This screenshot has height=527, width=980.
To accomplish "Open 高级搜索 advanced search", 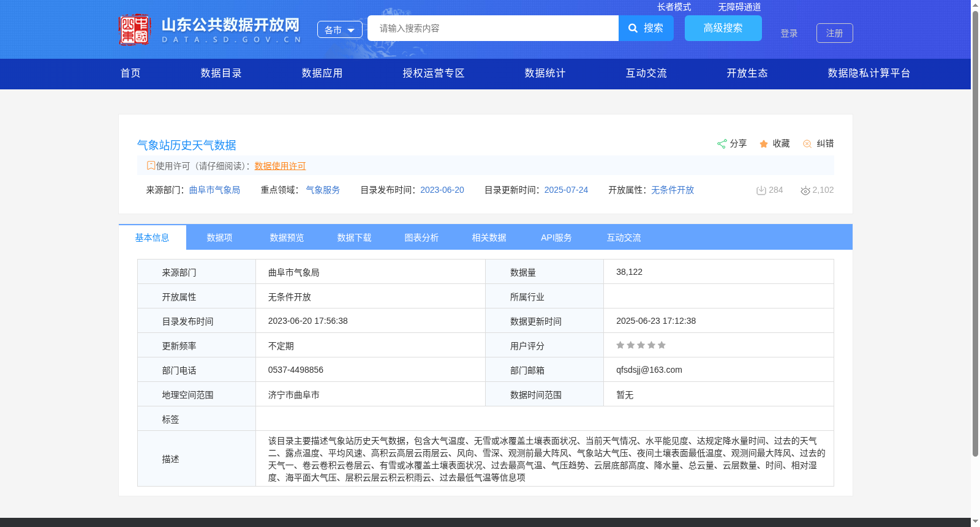I will (723, 28).
